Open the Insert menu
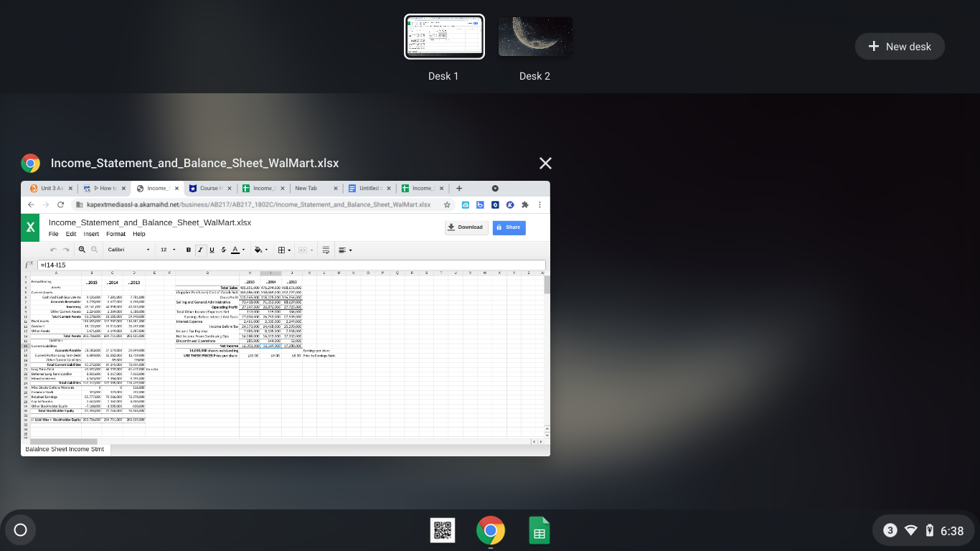The height and width of the screenshot is (551, 980). (91, 234)
